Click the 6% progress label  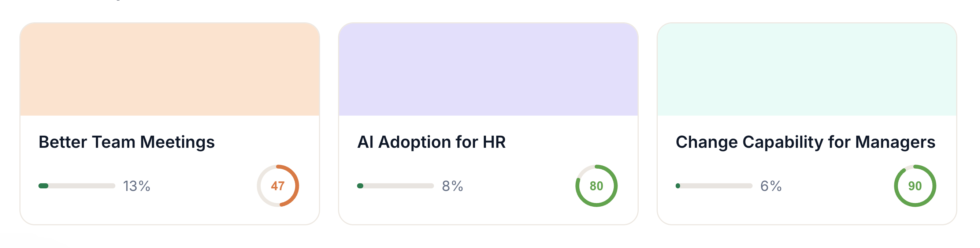771,186
